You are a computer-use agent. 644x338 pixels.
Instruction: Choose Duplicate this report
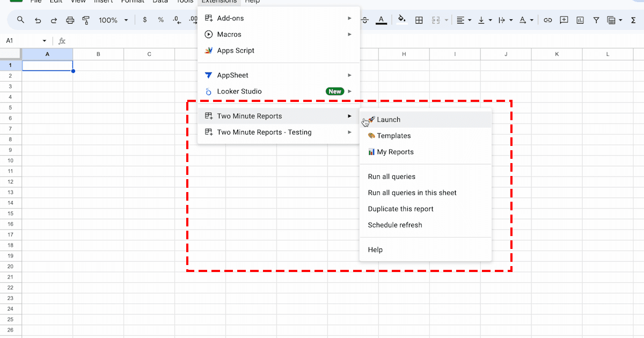(x=426, y=209)
